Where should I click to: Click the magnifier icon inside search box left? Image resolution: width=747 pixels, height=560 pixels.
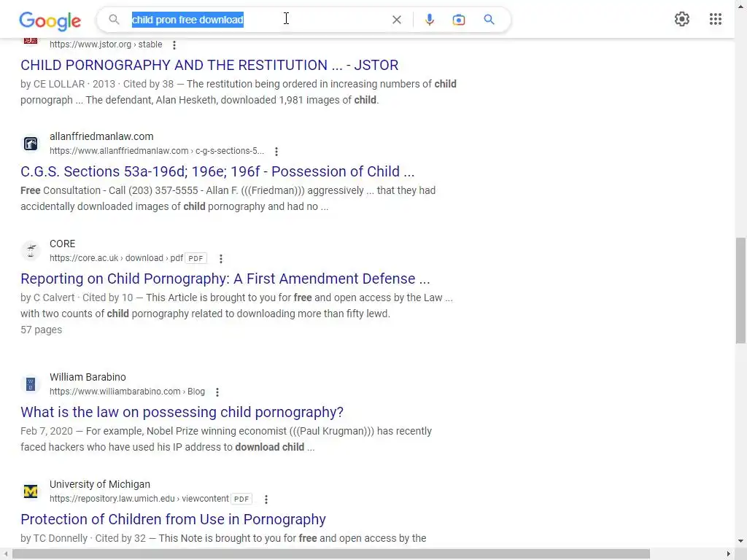(x=114, y=20)
